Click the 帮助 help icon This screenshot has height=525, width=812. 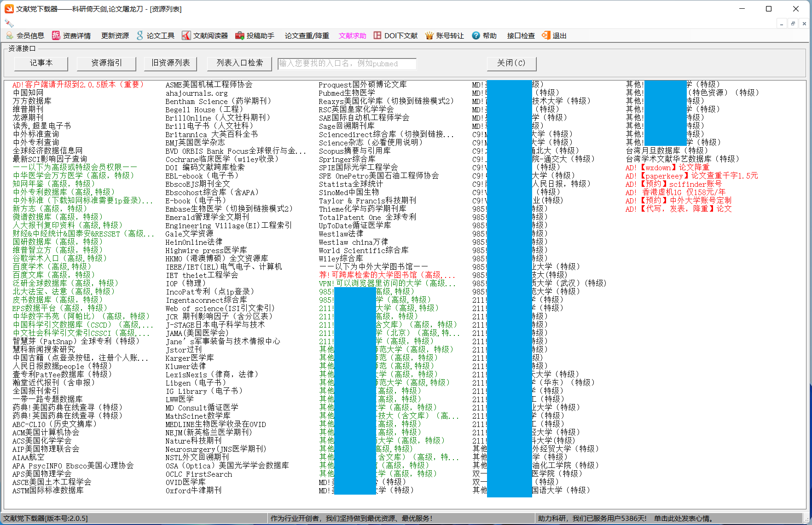coord(476,35)
